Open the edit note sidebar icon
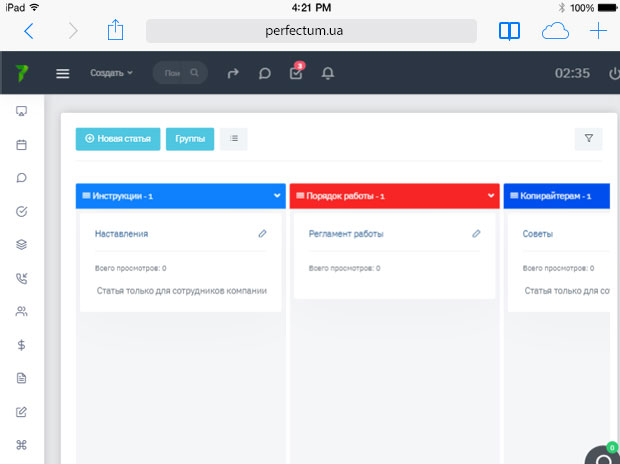This screenshot has width=620, height=464. [21, 412]
